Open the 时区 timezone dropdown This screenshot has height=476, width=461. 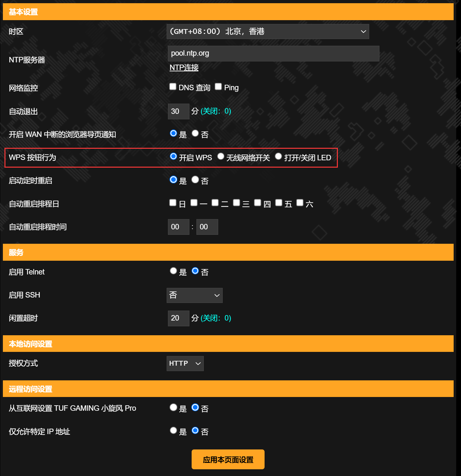tap(268, 31)
